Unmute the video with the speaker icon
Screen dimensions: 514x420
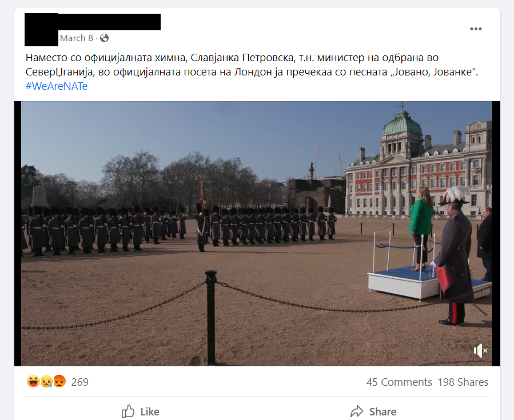pos(481,350)
